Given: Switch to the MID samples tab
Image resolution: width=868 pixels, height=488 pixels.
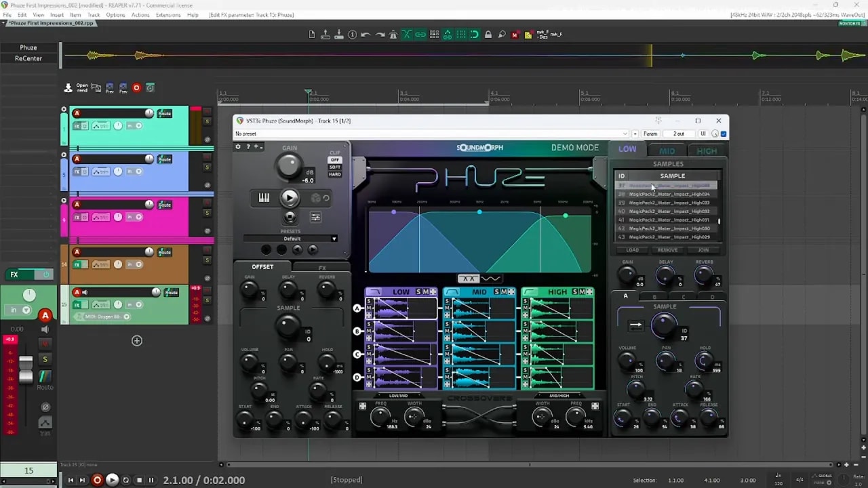Looking at the screenshot, I should pos(667,150).
